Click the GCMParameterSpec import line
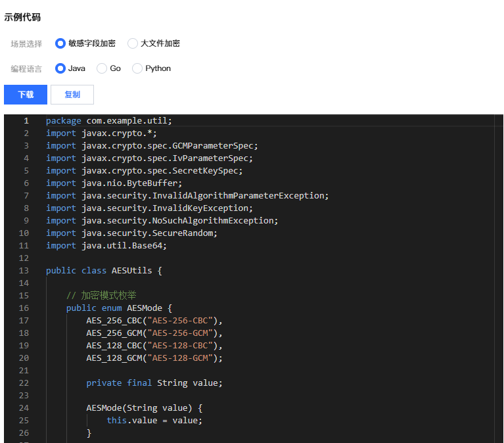Viewport: 504px width, 443px height. point(151,146)
